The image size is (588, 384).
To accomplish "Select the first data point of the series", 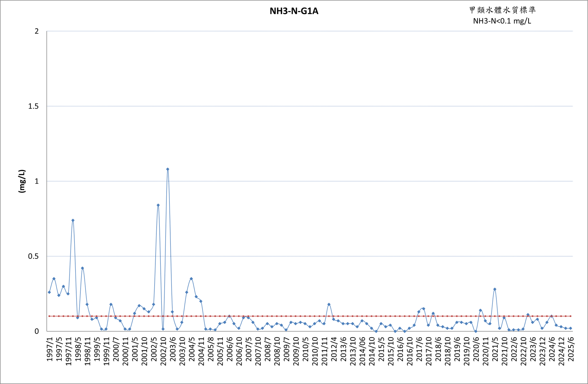I will [x=49, y=292].
